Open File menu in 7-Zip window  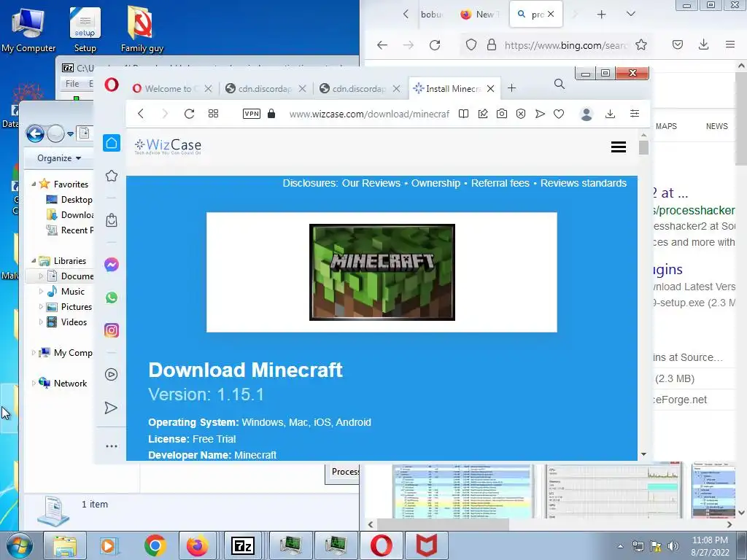point(72,83)
